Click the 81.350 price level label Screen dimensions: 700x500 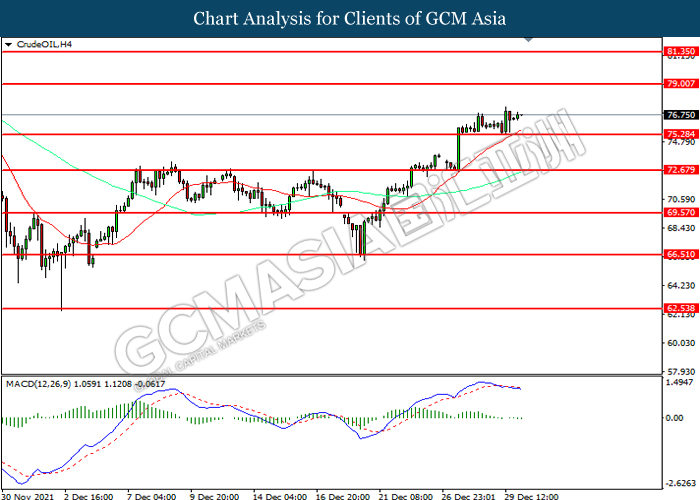point(681,52)
